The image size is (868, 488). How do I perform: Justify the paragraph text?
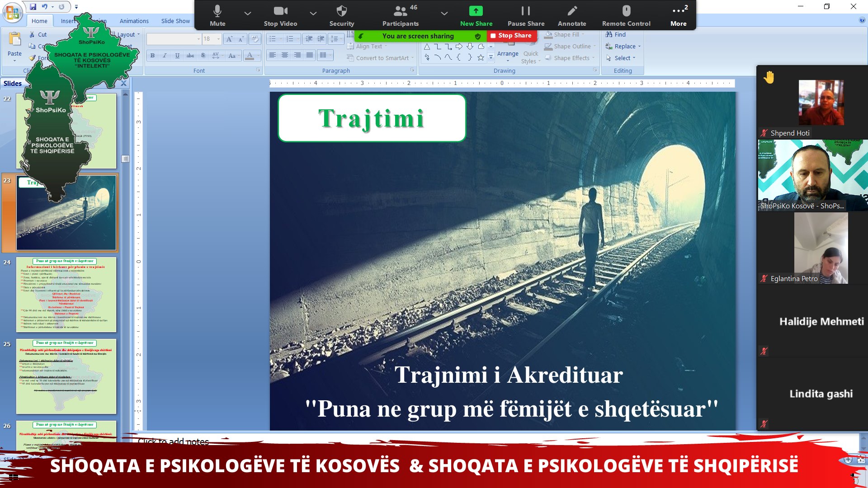tap(310, 55)
